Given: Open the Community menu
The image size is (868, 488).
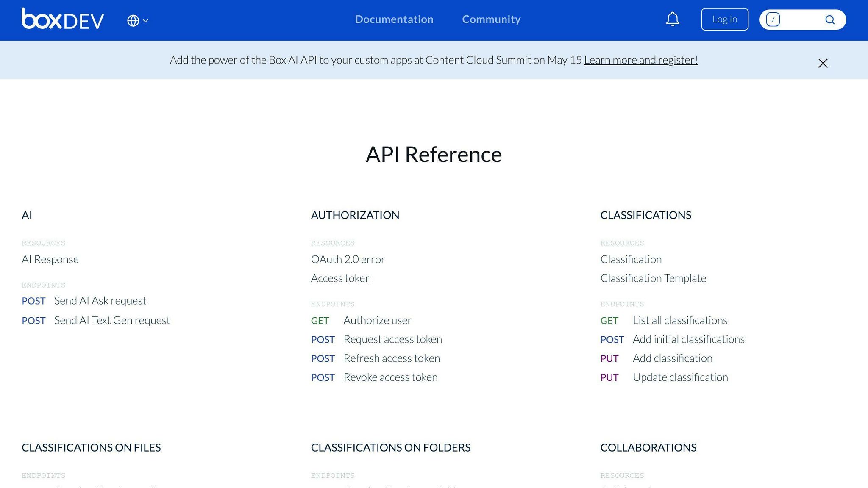Looking at the screenshot, I should pos(491,19).
